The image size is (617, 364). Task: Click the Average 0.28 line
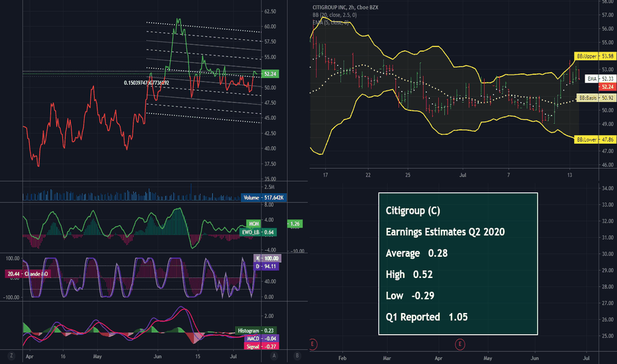coord(416,253)
